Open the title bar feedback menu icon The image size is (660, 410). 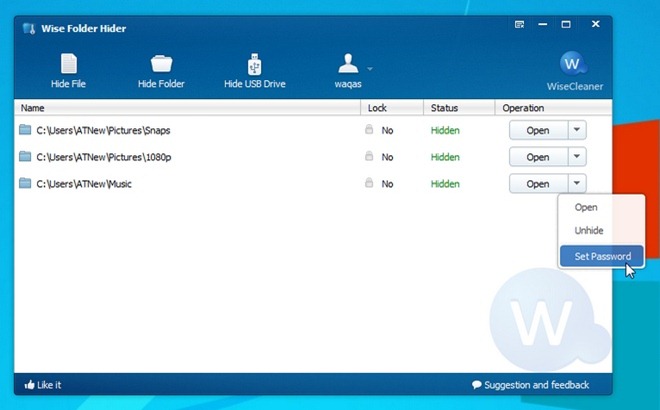coord(519,24)
